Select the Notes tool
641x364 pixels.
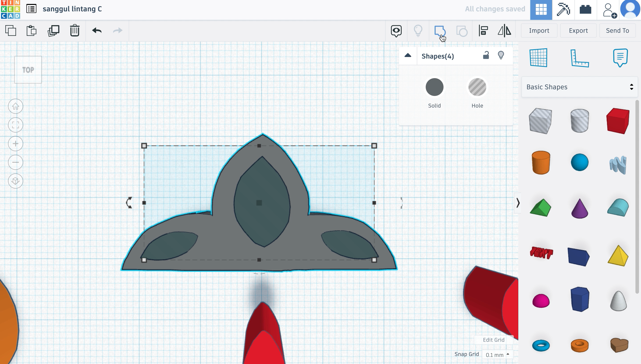(x=621, y=58)
